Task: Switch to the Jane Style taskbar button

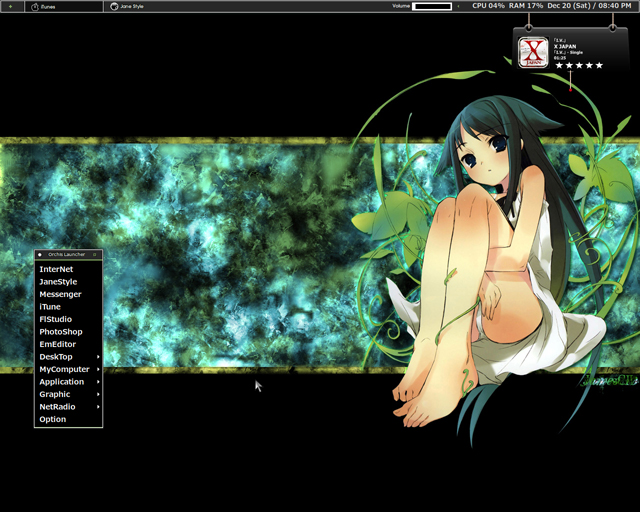Action: tap(127, 7)
